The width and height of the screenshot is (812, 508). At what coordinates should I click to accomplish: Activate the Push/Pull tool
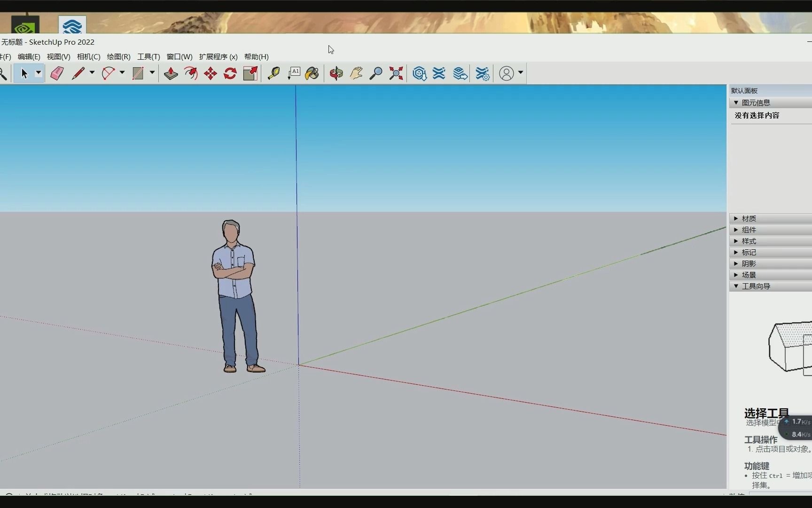pyautogui.click(x=170, y=73)
